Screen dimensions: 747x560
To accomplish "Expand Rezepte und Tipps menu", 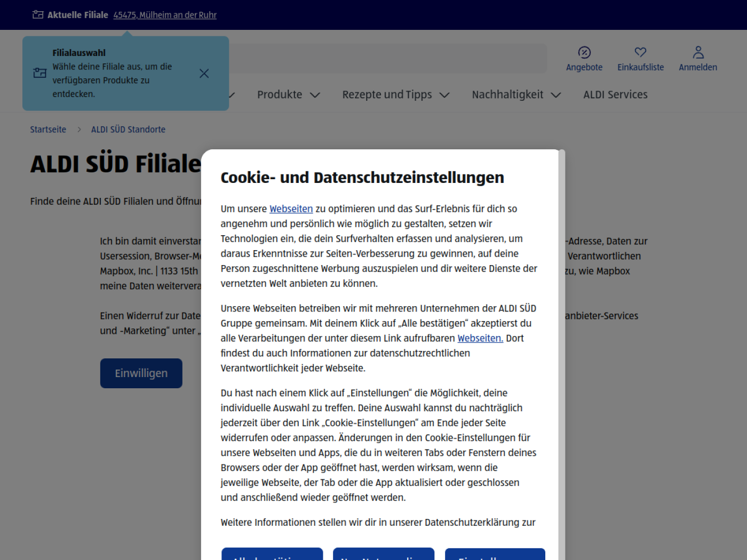I will [396, 94].
